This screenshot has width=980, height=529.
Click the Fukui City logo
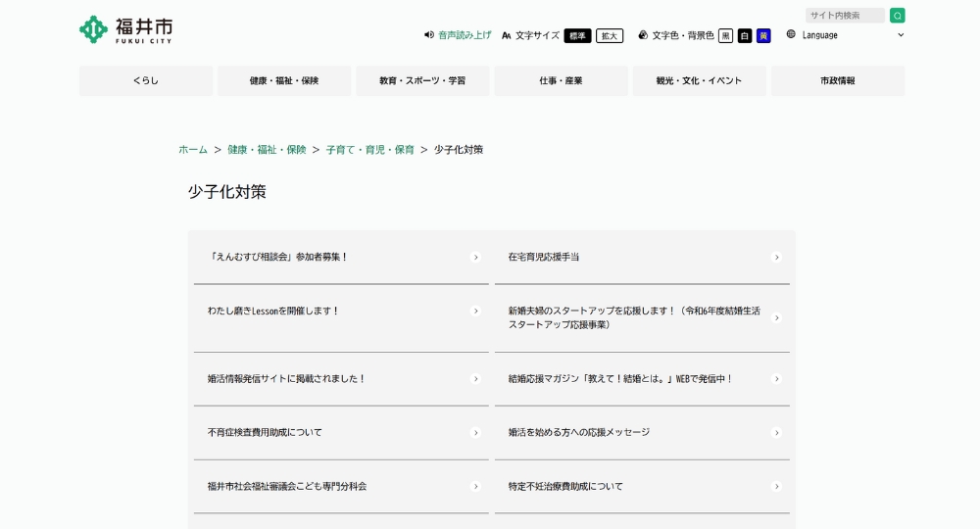pyautogui.click(x=125, y=29)
